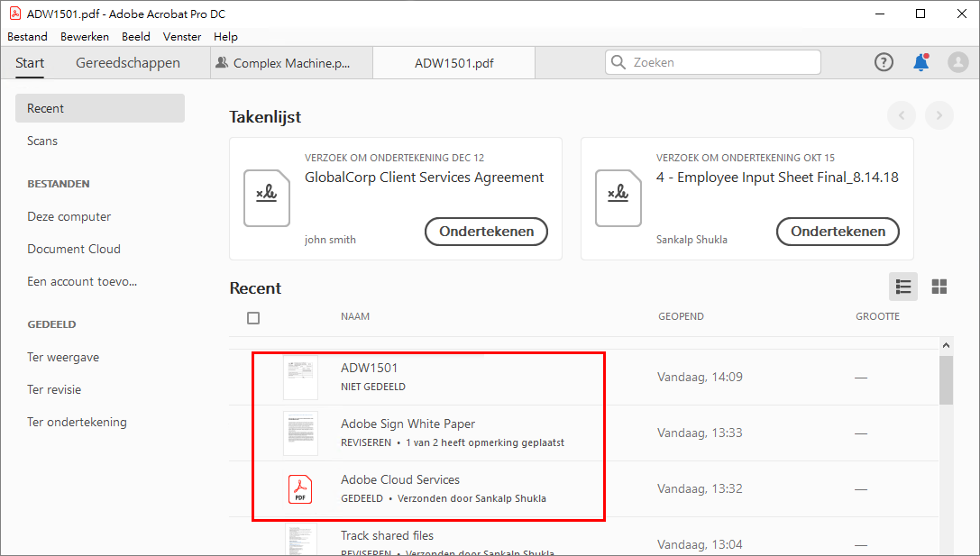Open the Help question mark icon
Screen dimensions: 980x556
(884, 62)
